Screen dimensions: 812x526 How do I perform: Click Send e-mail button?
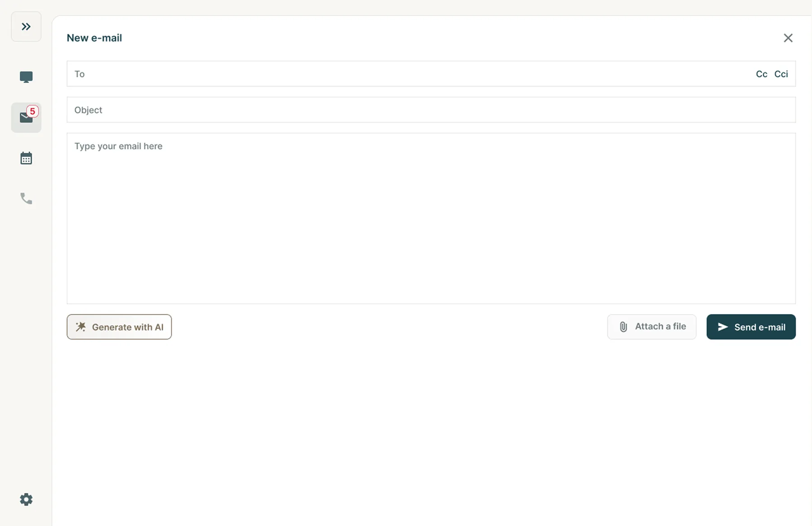pyautogui.click(x=751, y=327)
